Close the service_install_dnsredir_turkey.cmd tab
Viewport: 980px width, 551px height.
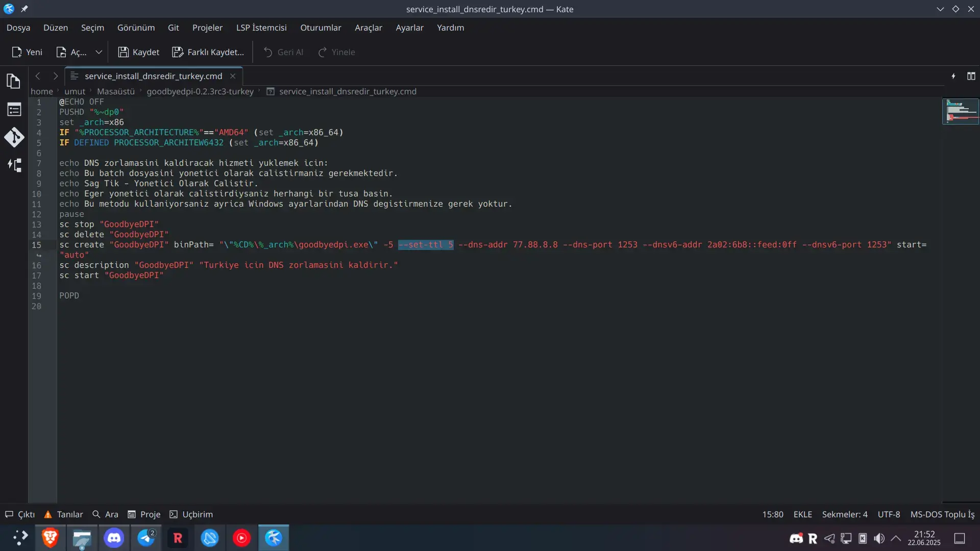coord(233,76)
